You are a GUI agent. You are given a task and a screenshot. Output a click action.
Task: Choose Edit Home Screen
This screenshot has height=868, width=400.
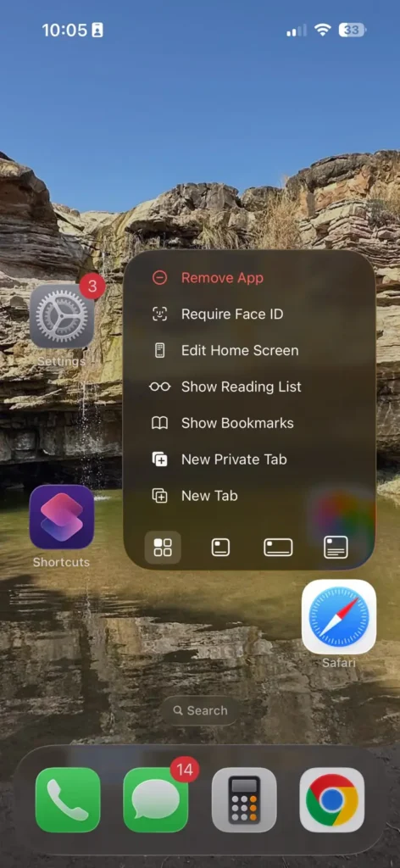point(249,350)
